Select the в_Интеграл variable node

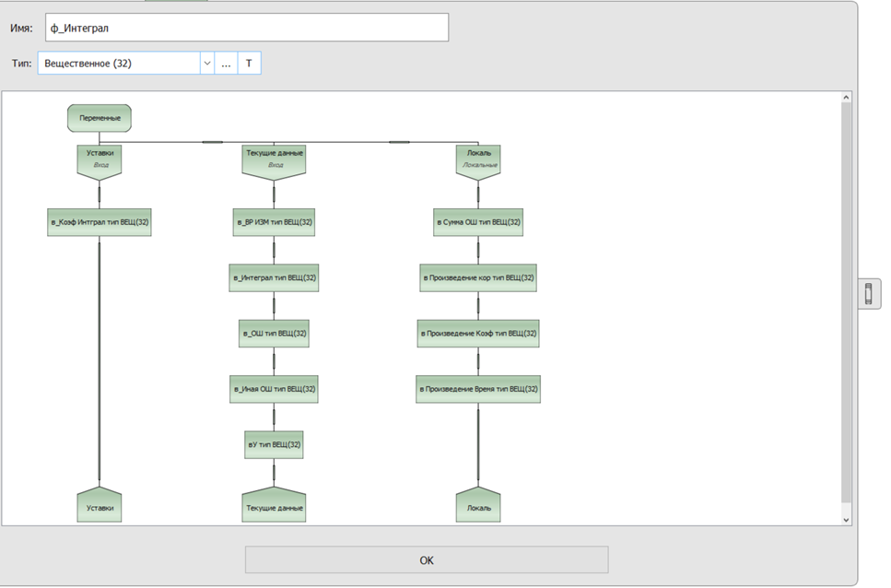pos(274,277)
